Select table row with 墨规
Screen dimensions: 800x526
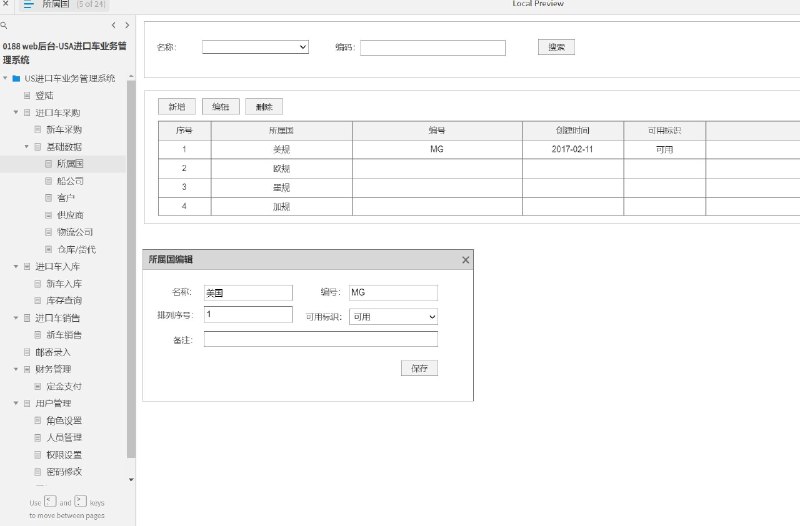coord(479,187)
